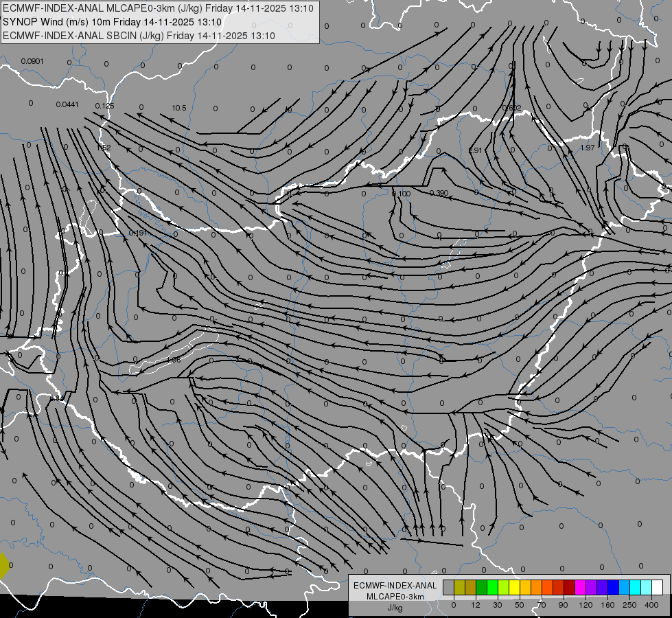This screenshot has height=618, width=672.
Task: Click the legend scale value 160
Action: click(607, 605)
